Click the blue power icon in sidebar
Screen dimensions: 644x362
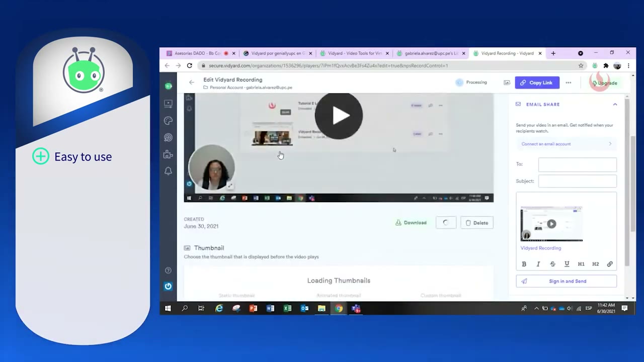[168, 286]
